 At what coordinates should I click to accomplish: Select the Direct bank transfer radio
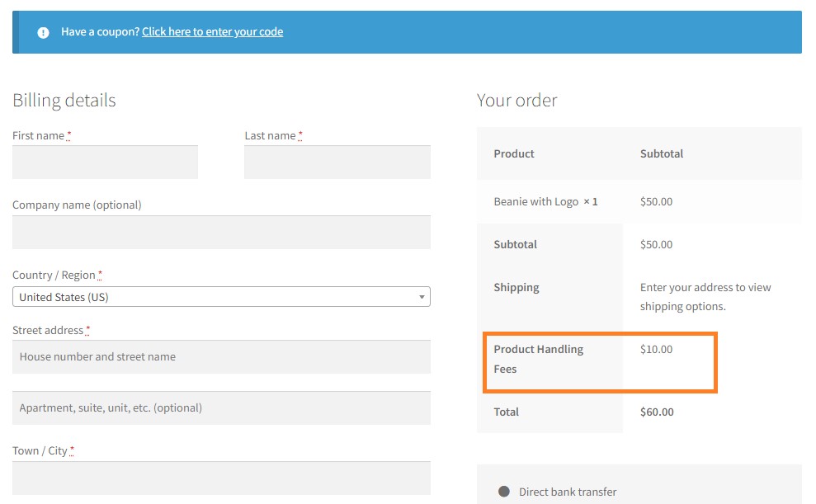tap(504, 492)
